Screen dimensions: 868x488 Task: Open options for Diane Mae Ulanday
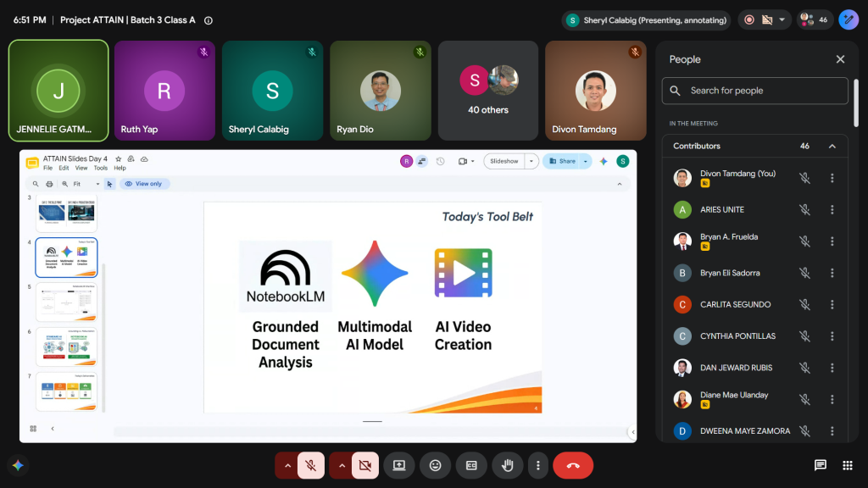tap(832, 399)
